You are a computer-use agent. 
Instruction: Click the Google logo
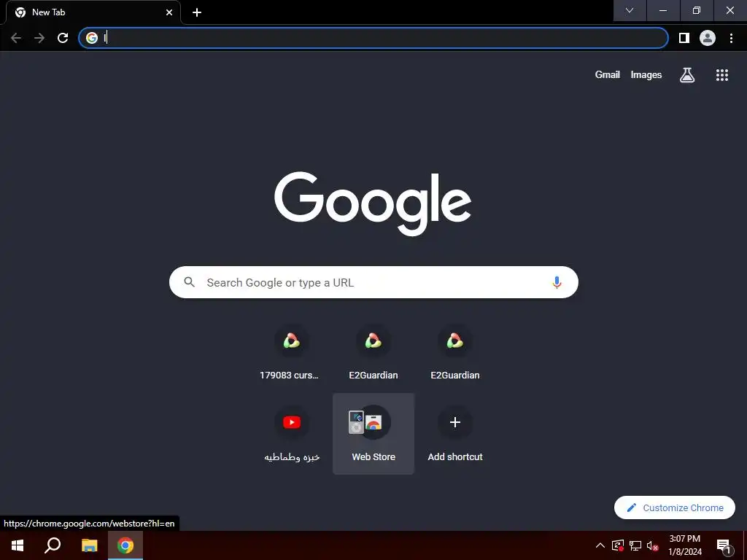[373, 204]
